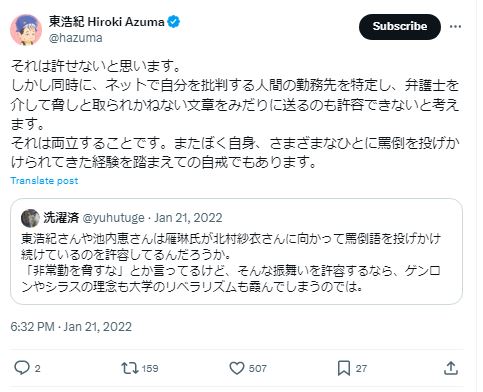Open the quoted post from 洗濯済
The width and height of the screenshot is (483, 392).
(x=236, y=251)
